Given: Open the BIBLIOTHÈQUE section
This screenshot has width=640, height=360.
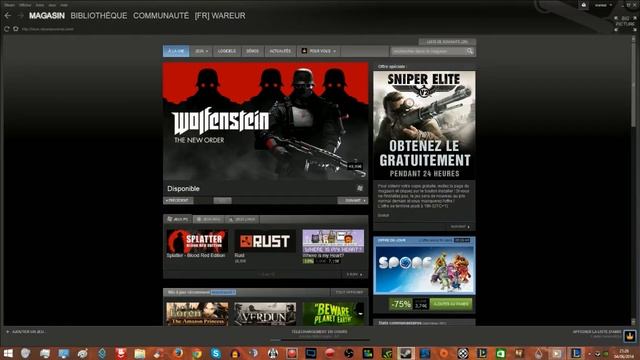Looking at the screenshot, I should tap(99, 16).
